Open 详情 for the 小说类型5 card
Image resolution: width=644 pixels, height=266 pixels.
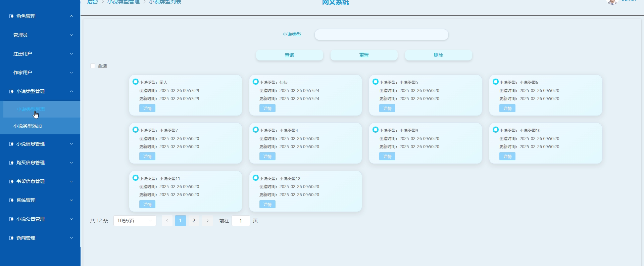387,108
